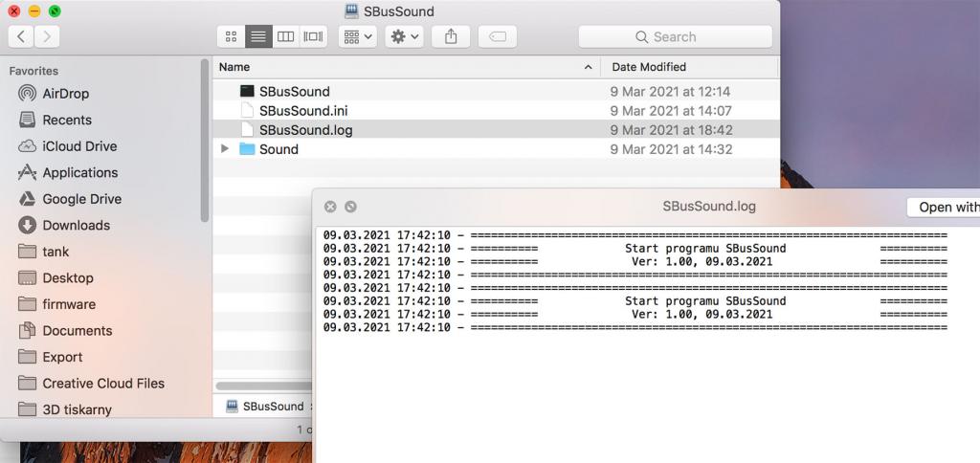This screenshot has height=463, width=980.
Task: Go forward using the forward arrow
Action: (46, 36)
